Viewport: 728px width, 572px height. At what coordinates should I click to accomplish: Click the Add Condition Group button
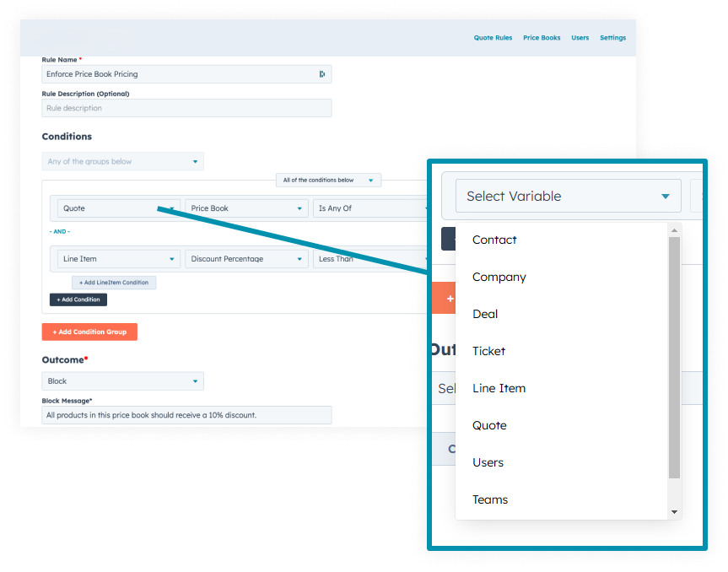coord(89,332)
